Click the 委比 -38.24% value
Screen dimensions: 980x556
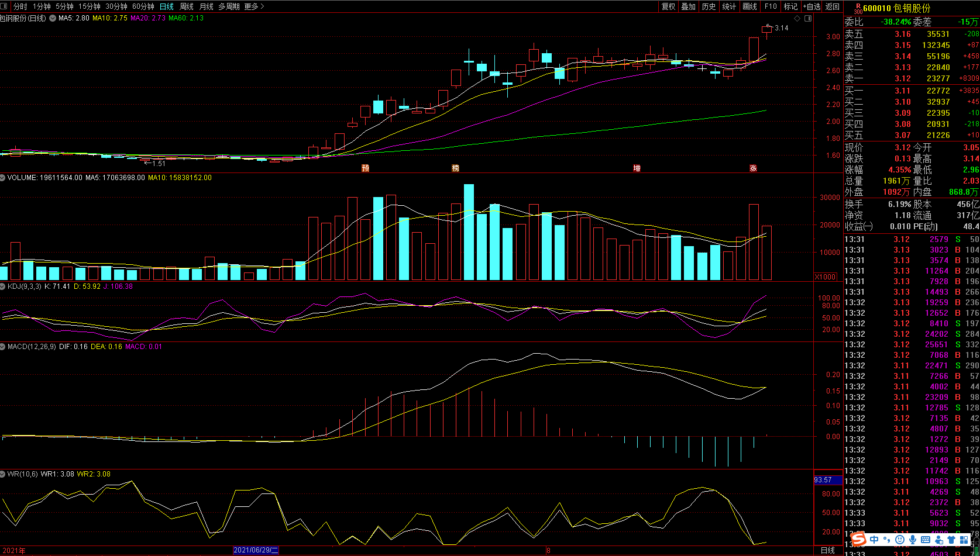tap(896, 22)
